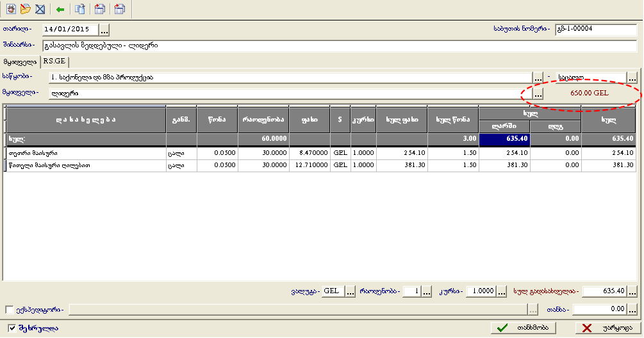
Task: Click the crossed-out box toolbar icon
Action: click(x=40, y=9)
